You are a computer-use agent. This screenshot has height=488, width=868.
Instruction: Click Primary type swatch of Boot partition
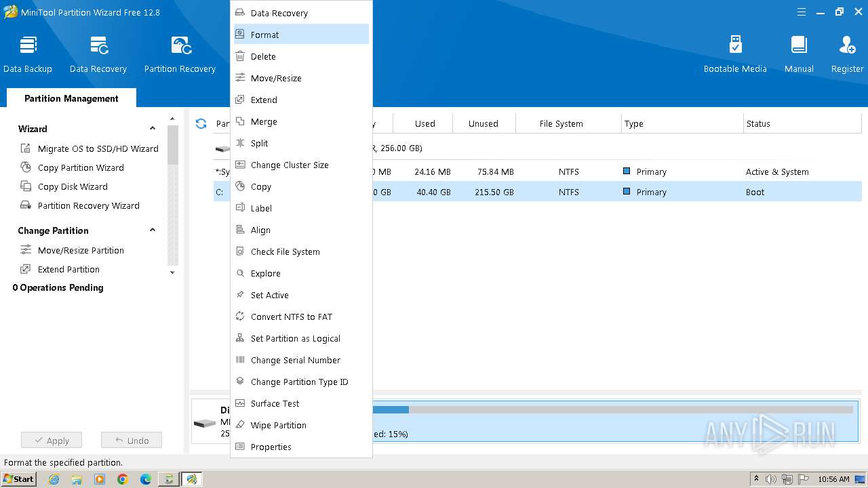point(627,192)
